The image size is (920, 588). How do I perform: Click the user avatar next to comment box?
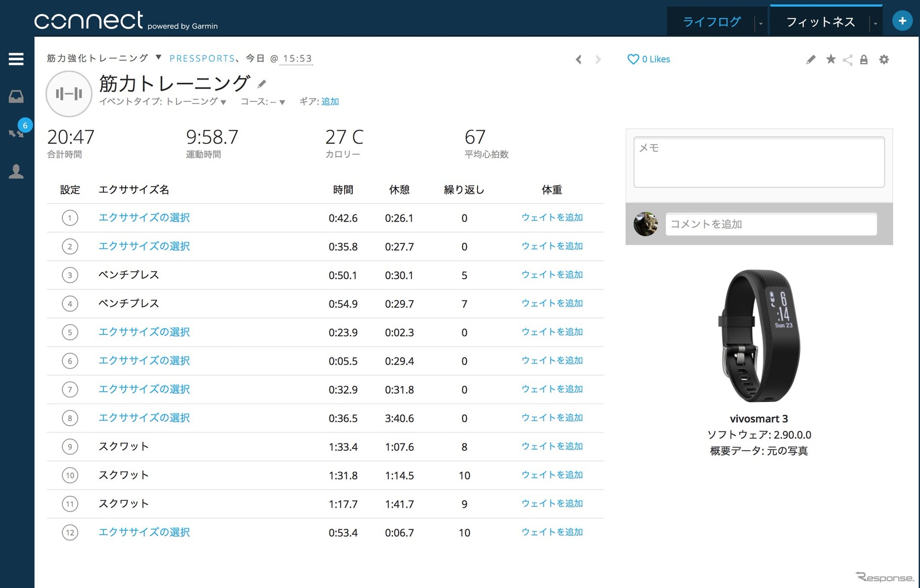point(646,224)
